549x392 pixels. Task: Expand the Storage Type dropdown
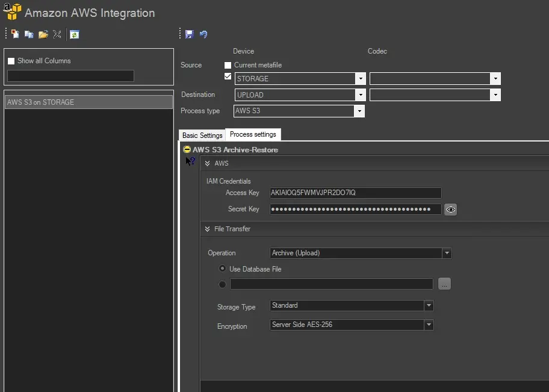[429, 306]
